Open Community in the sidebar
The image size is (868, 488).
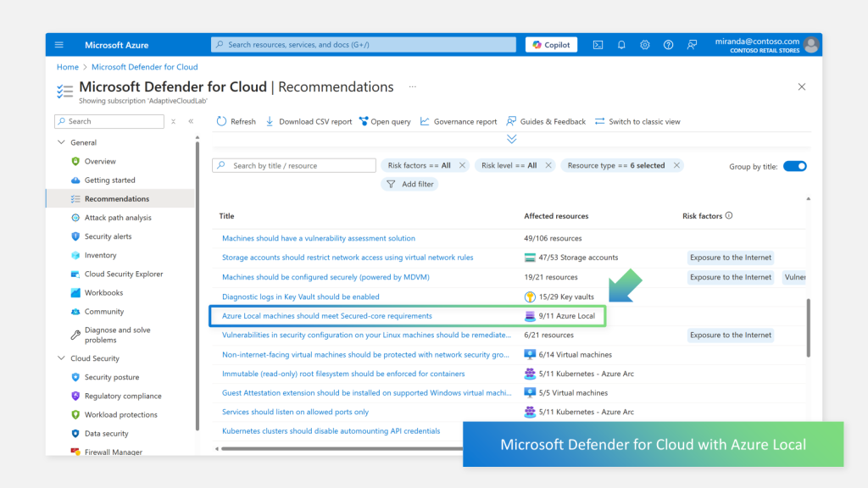pos(104,312)
